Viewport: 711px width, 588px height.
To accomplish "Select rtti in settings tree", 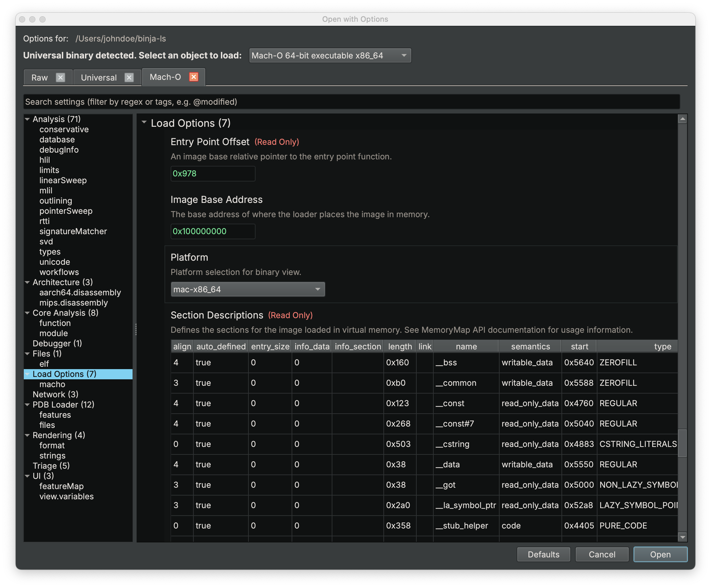I will (x=45, y=221).
